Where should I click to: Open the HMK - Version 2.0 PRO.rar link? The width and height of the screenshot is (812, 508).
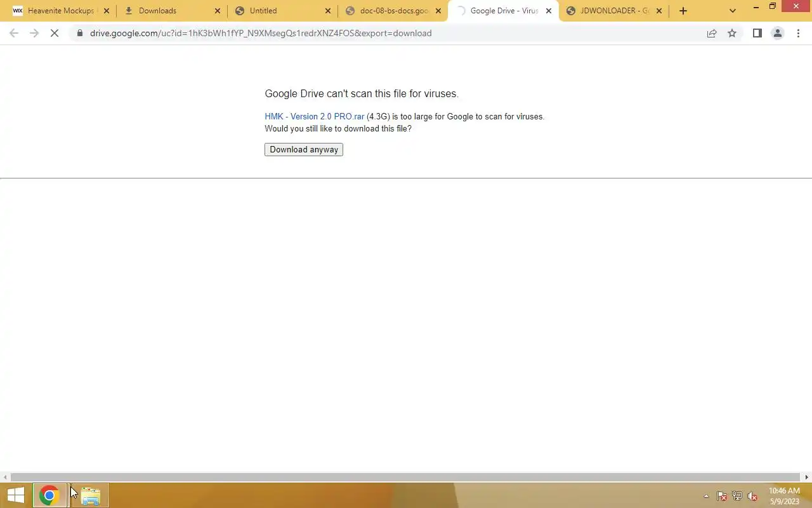315,117
